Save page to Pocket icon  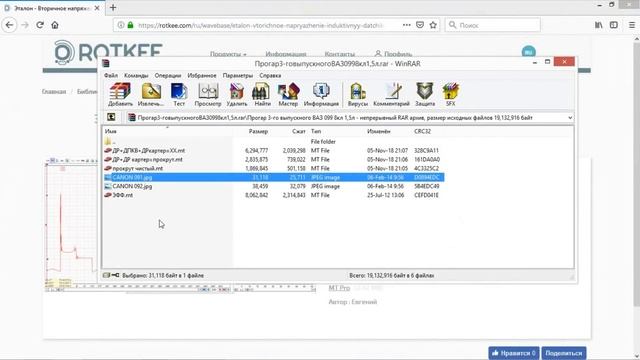pos(420,25)
